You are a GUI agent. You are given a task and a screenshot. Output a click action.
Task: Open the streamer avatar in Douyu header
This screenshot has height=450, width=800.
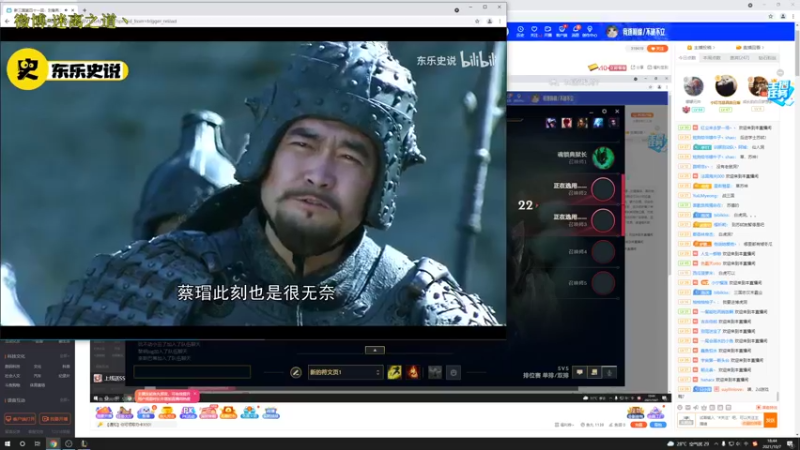[612, 32]
